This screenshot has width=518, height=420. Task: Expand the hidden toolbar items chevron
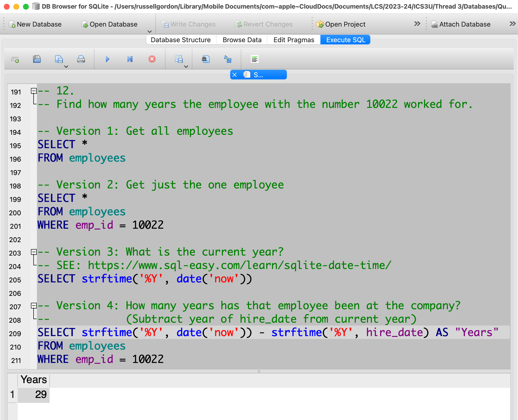tap(417, 24)
